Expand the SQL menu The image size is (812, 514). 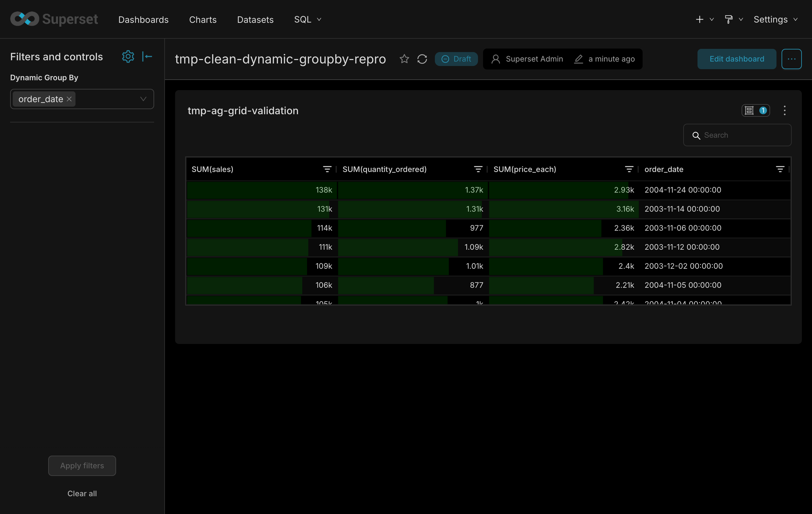(x=308, y=19)
